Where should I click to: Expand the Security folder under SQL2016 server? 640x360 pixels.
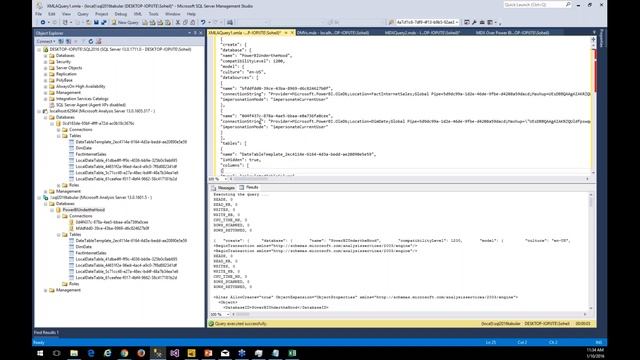(x=46, y=62)
